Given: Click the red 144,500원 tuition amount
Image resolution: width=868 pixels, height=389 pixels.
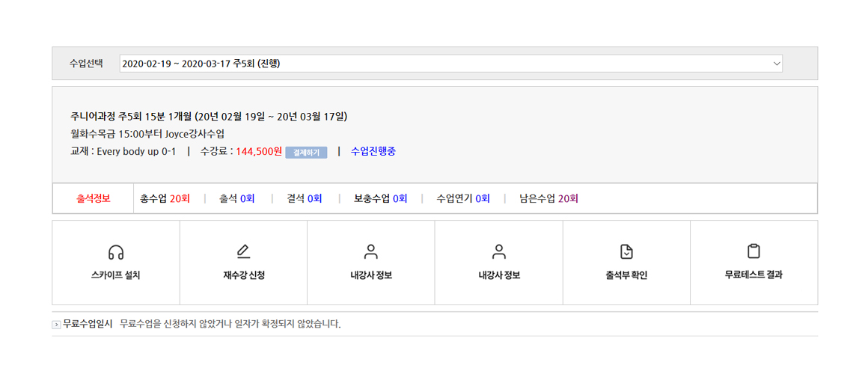Looking at the screenshot, I should [x=259, y=151].
